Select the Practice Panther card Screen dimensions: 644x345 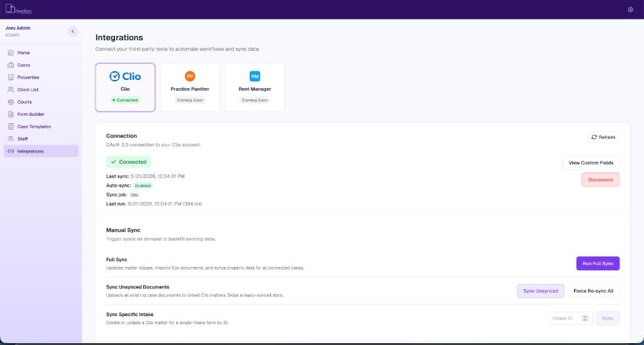pos(190,87)
